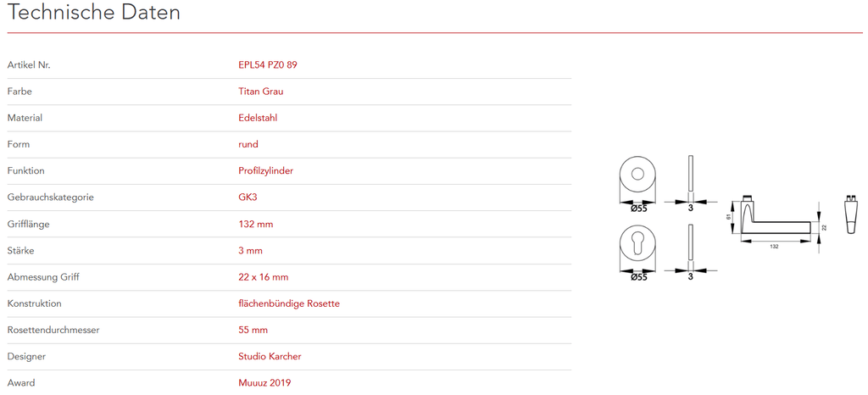This screenshot has height=395, width=868.
Task: Click the 22 x 16 mm handle dimension
Action: point(264,277)
